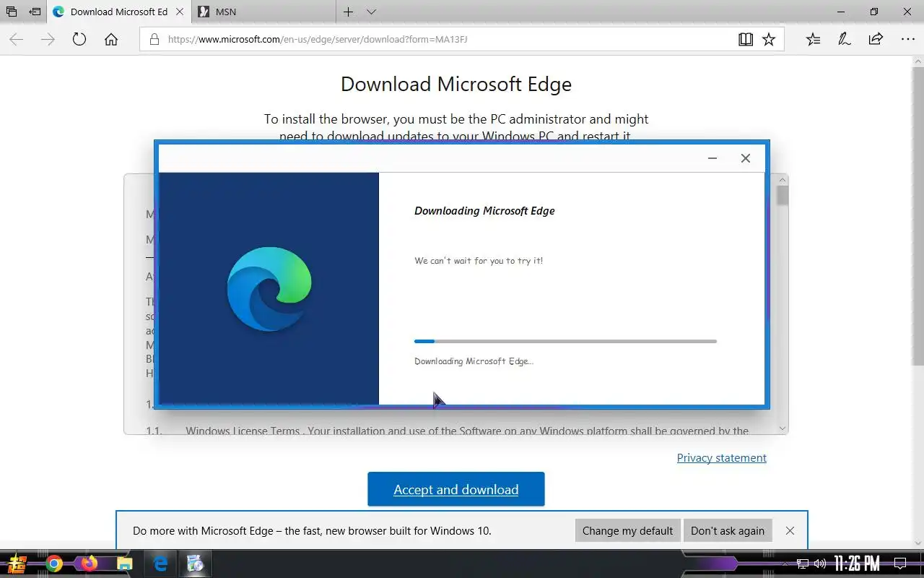Launch Firefox from the taskbar

[89, 564]
